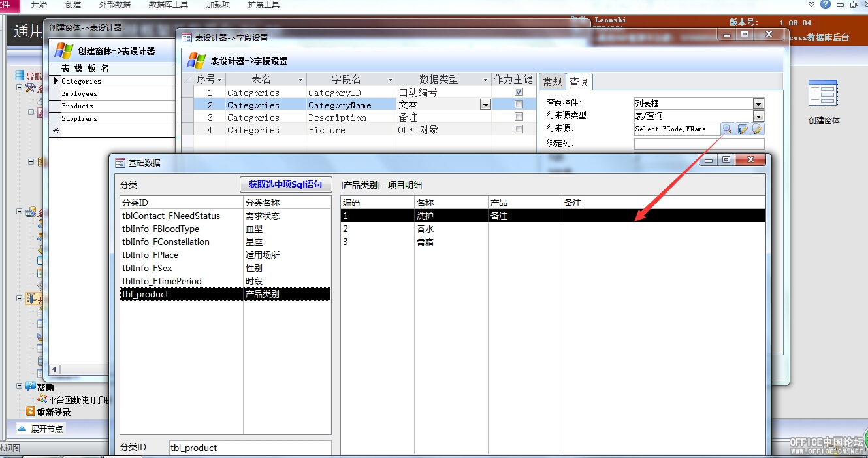The image size is (868, 458).
Task: Click the 行来源 text field
Action: [677, 129]
